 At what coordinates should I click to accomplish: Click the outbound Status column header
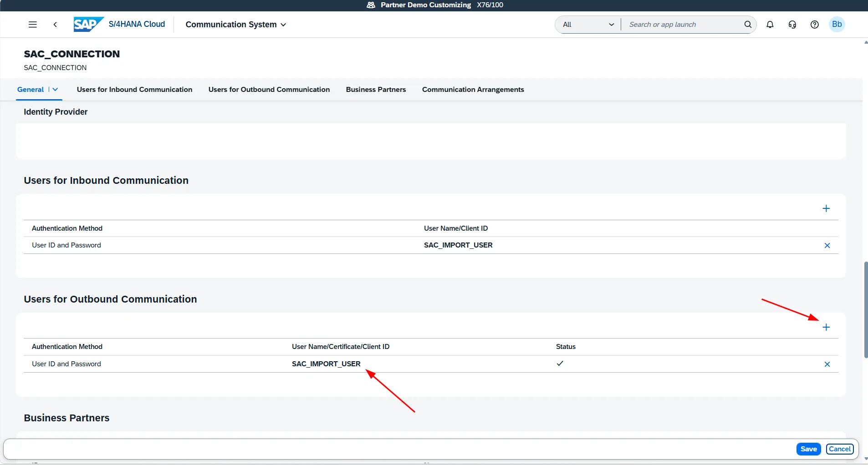point(566,347)
